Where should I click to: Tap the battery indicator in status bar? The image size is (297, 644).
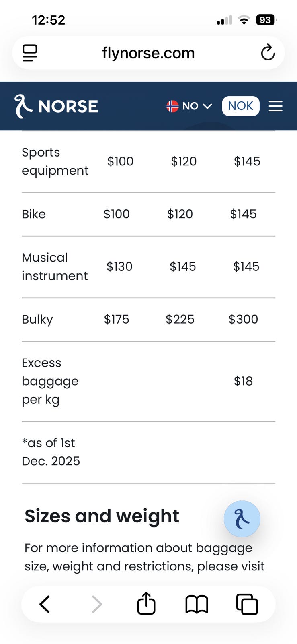click(266, 20)
